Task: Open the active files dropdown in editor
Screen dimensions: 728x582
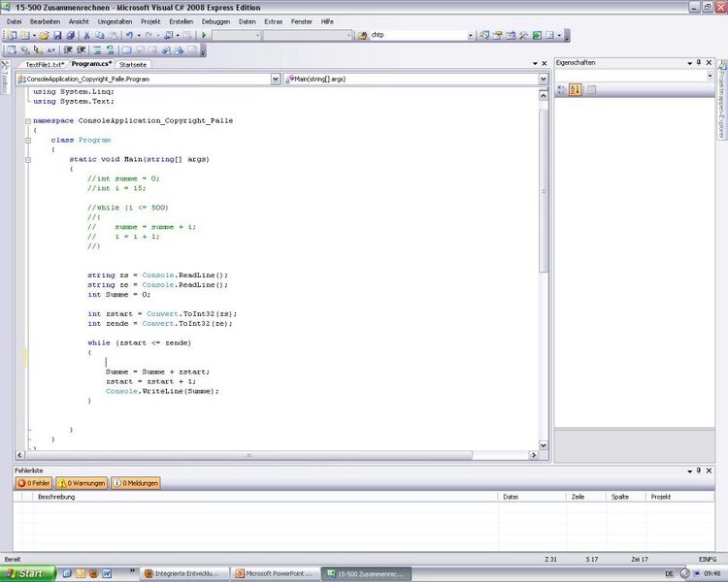Action: [x=535, y=64]
